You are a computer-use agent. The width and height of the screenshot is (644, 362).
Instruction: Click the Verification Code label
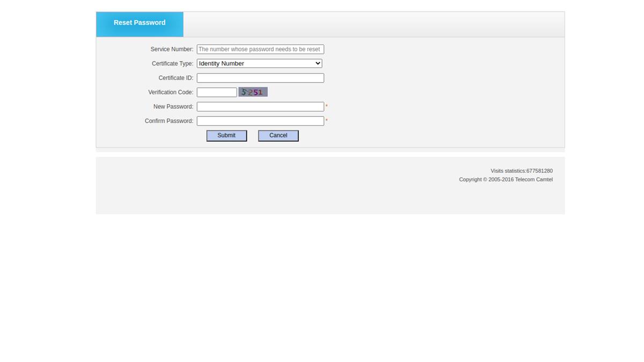[171, 92]
